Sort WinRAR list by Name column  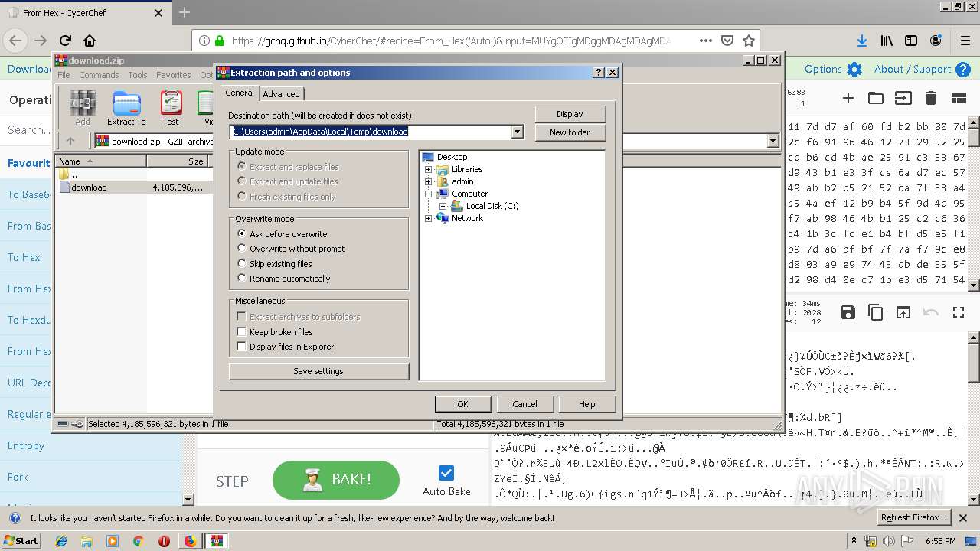pyautogui.click(x=101, y=161)
